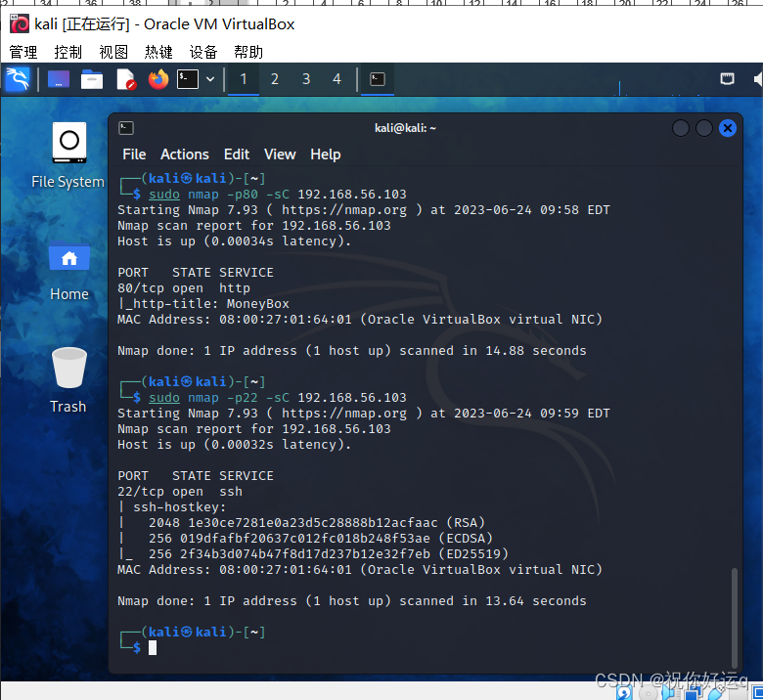Open the file manager panel icon
The height and width of the screenshot is (700, 763).
pyautogui.click(x=92, y=79)
